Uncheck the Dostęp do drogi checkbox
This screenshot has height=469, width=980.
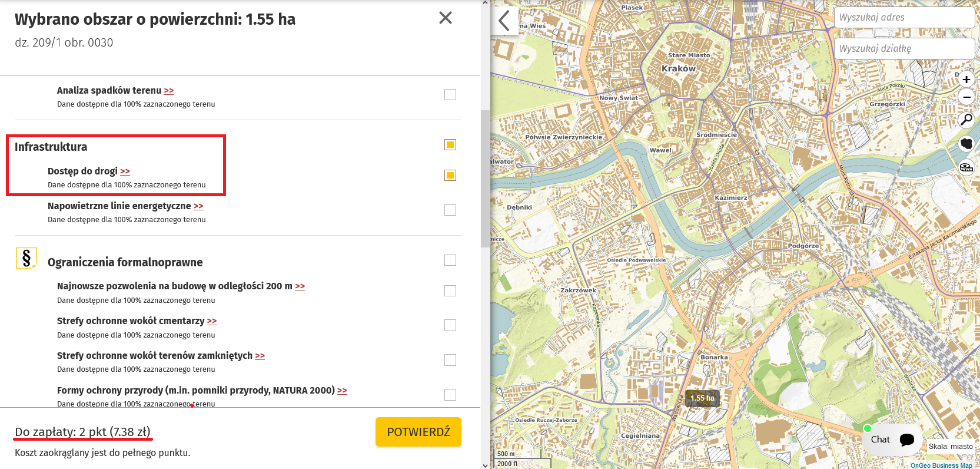(450, 175)
